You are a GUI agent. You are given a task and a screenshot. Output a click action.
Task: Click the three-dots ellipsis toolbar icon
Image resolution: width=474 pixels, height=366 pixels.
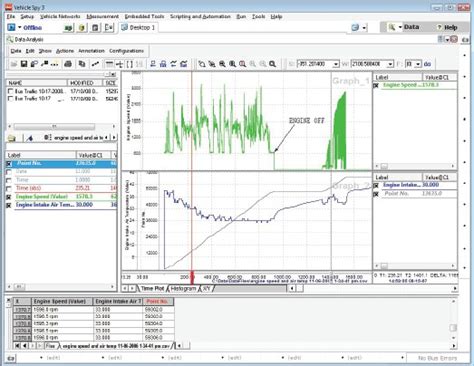55,64
